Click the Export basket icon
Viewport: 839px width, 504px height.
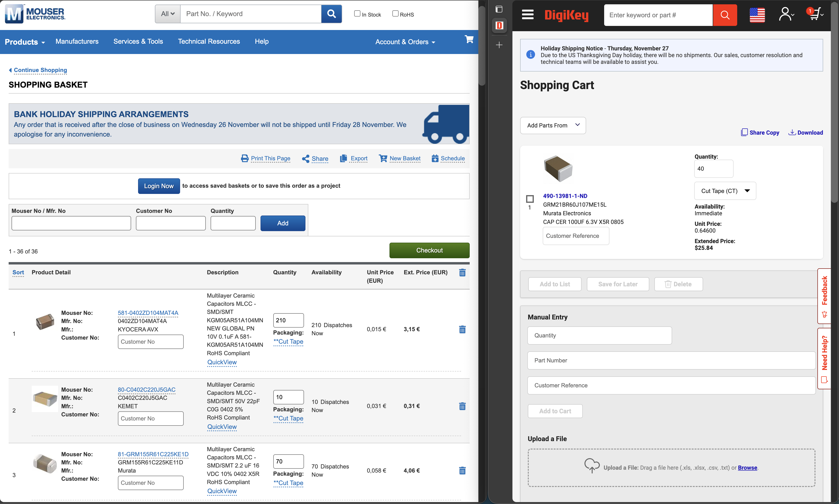point(344,158)
